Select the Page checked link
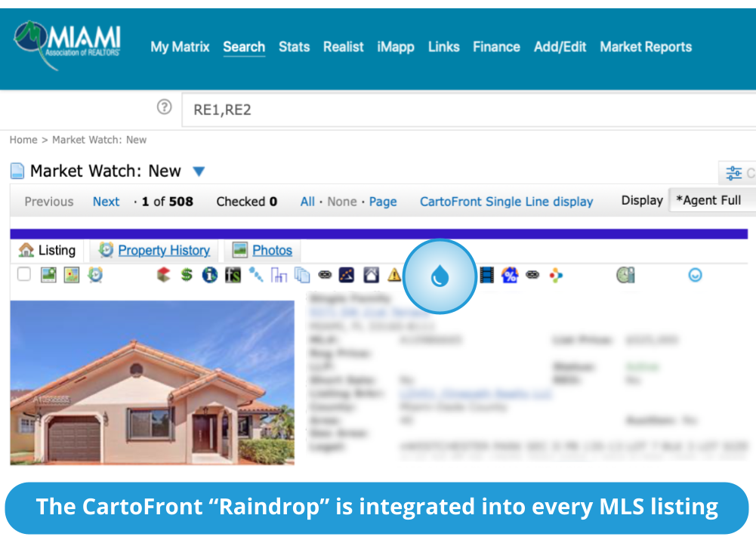Image resolution: width=756 pixels, height=543 pixels. tap(383, 202)
